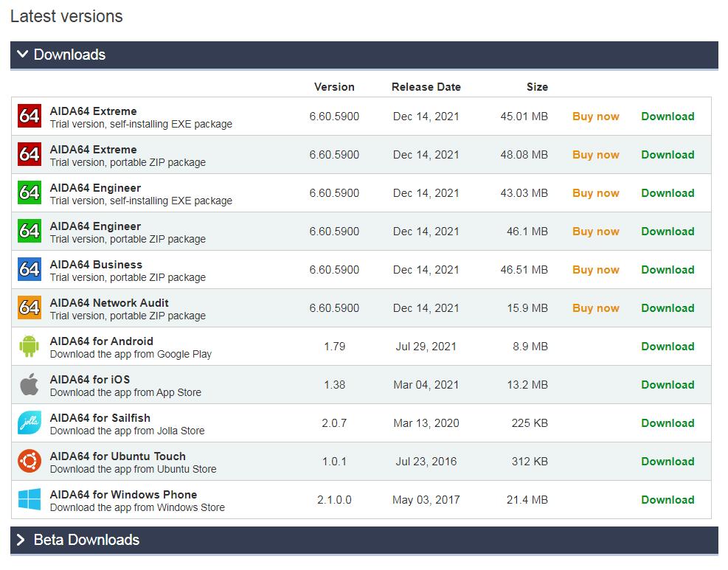Image resolution: width=728 pixels, height=570 pixels.
Task: Download AIDA64 for Android
Action: click(668, 347)
